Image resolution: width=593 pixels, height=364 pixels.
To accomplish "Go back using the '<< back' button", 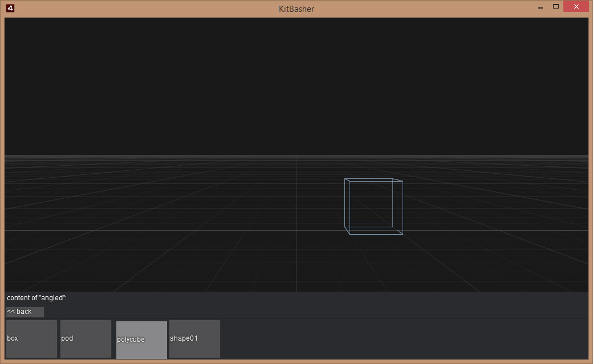I will (25, 312).
